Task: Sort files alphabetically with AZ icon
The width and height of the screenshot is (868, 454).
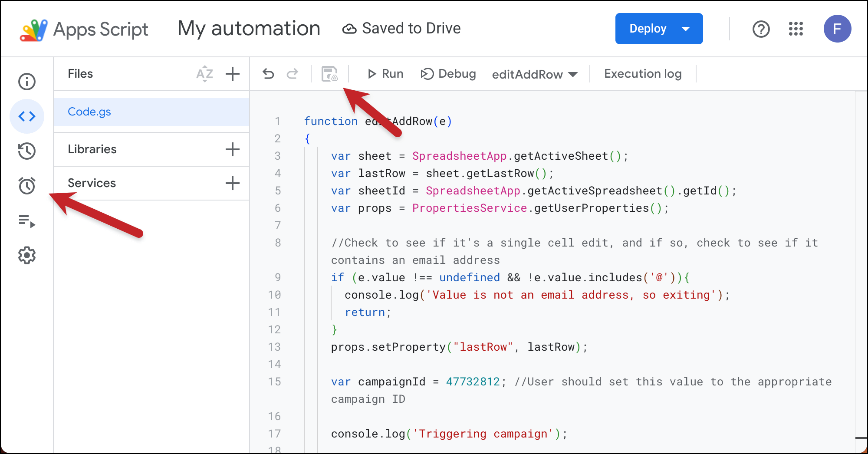Action: pos(204,74)
